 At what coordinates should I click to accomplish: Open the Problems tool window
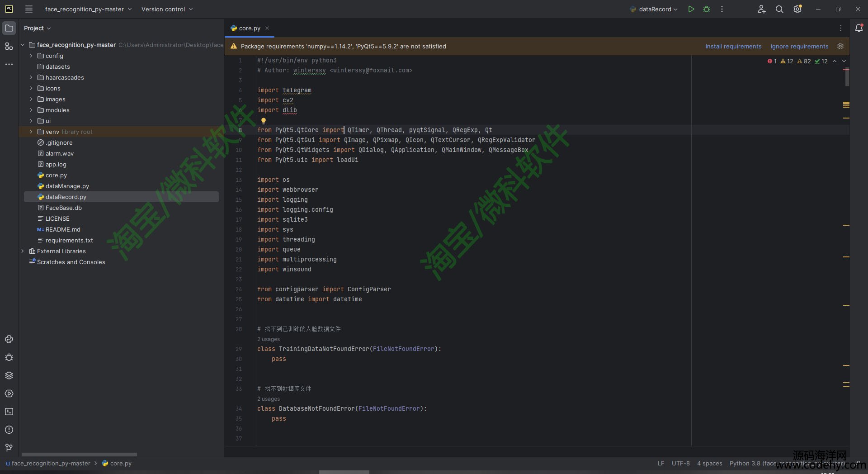pos(9,430)
